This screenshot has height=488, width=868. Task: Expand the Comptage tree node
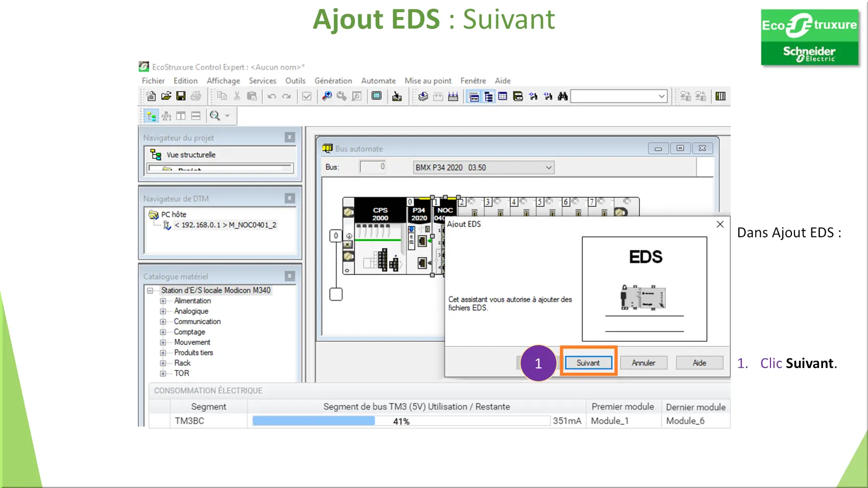(x=163, y=332)
